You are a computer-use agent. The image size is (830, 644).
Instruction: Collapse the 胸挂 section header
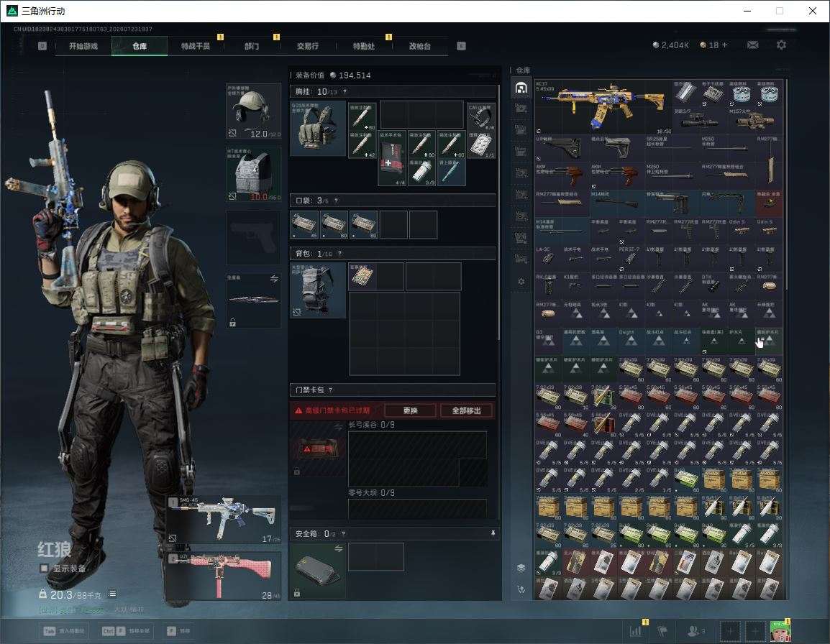(392, 91)
